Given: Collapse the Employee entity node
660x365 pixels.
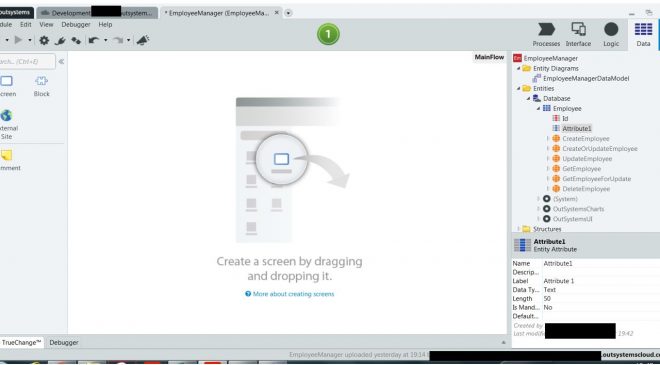Looking at the screenshot, I should 538,109.
